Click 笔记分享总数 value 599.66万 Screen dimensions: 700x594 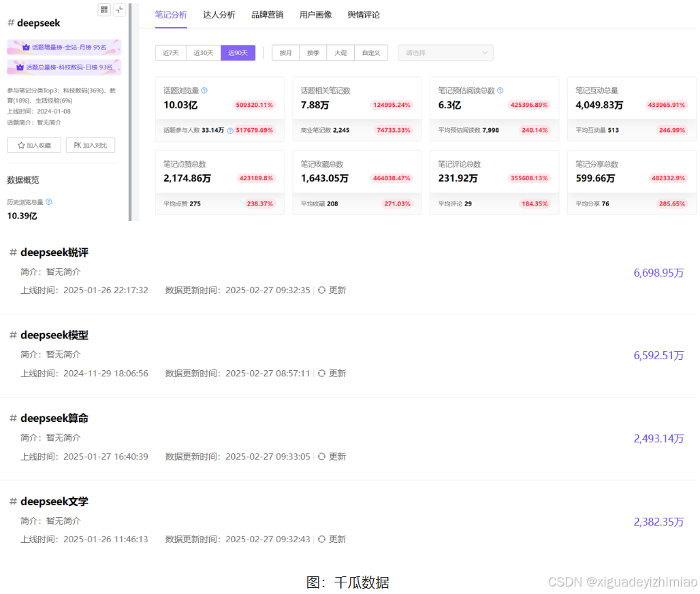(595, 178)
